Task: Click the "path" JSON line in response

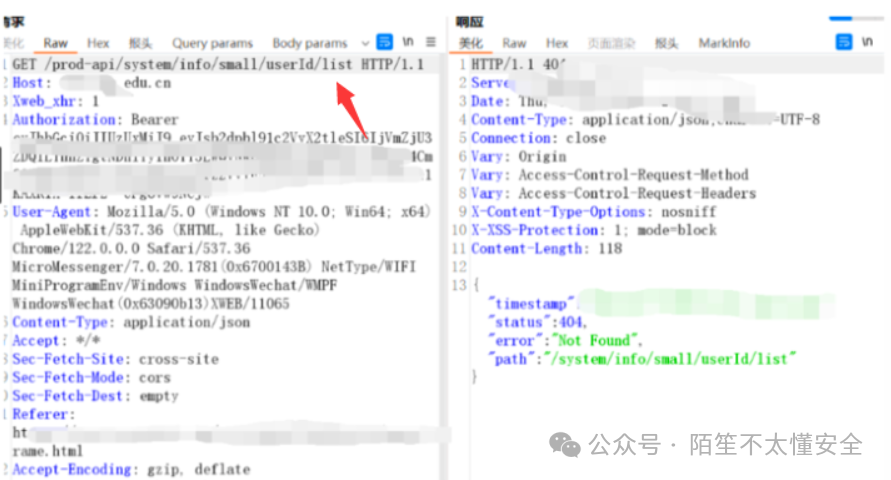Action: click(x=642, y=359)
